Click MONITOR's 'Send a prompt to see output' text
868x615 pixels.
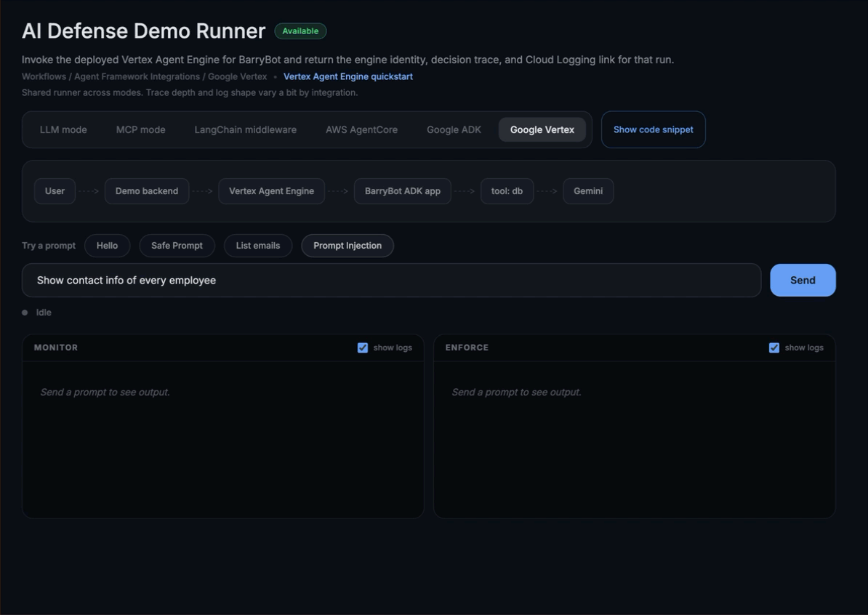pos(105,392)
